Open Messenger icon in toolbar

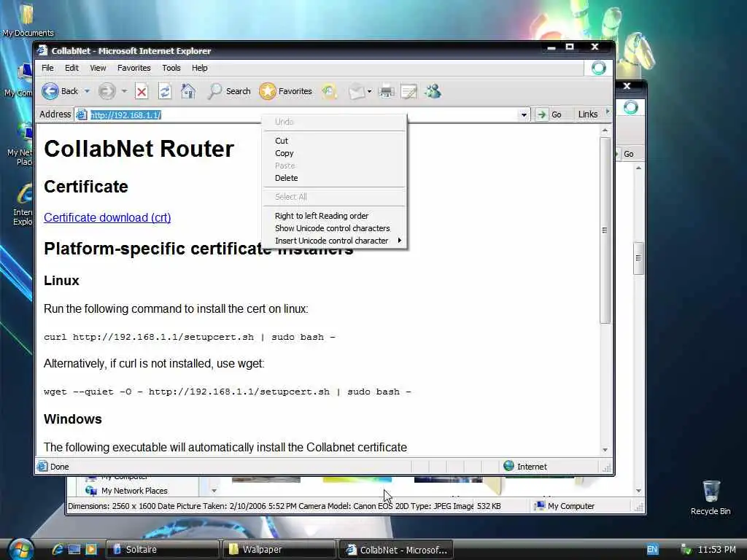433,91
